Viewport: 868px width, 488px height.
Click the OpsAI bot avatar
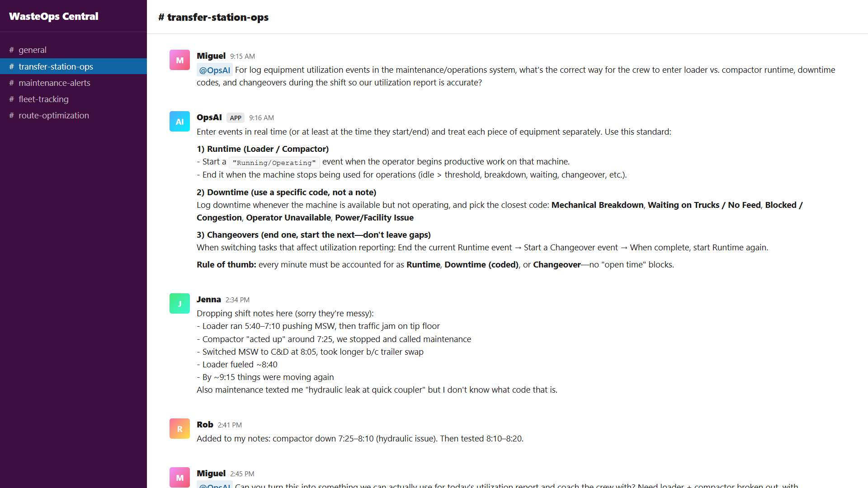click(x=179, y=121)
